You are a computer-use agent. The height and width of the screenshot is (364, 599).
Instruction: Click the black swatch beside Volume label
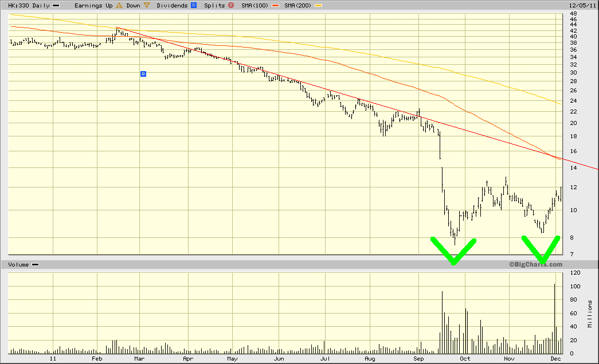(x=35, y=265)
